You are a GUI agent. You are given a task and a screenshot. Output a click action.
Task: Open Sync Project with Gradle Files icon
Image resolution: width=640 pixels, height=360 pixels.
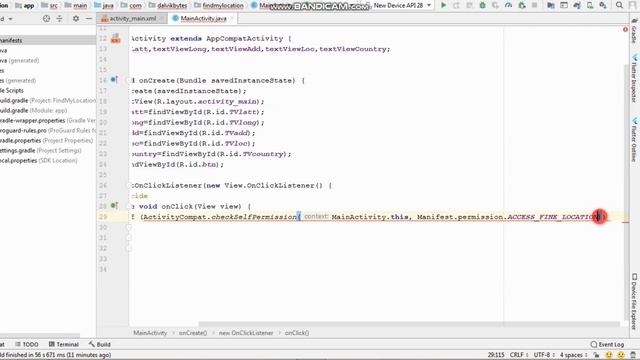(x=577, y=5)
